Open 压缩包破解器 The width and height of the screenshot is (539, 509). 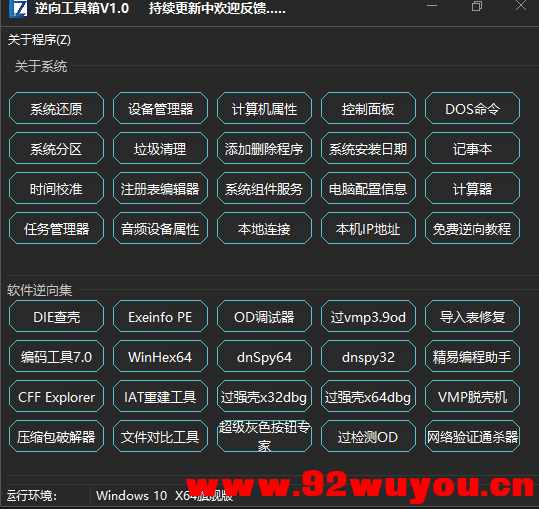pyautogui.click(x=56, y=436)
